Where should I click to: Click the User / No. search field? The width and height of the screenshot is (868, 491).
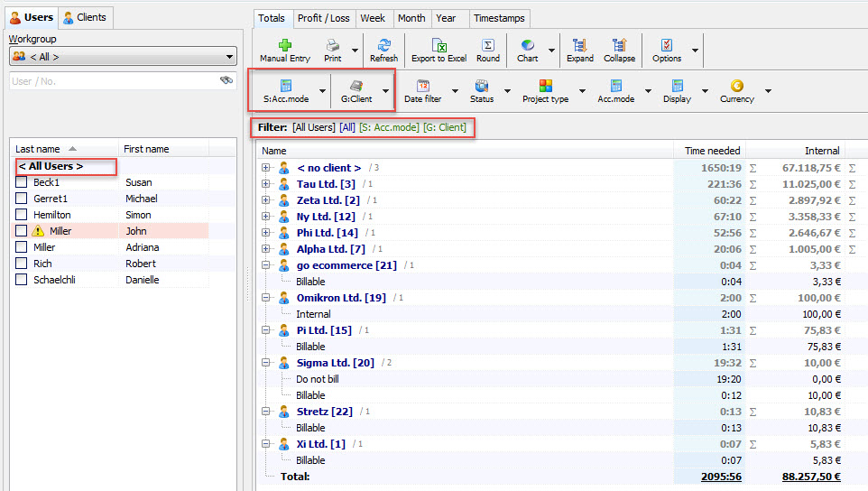pyautogui.click(x=113, y=81)
